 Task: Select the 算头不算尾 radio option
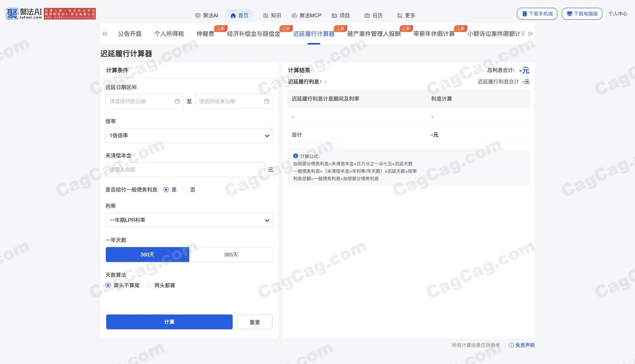pyautogui.click(x=108, y=285)
